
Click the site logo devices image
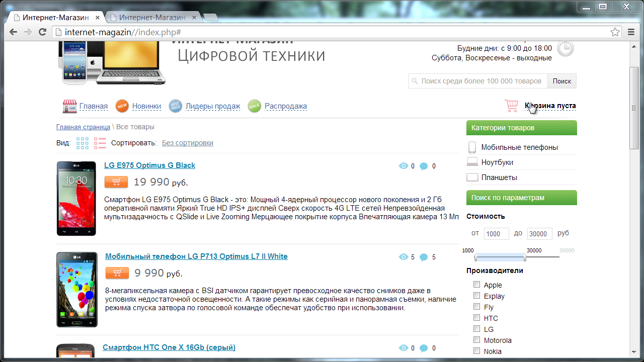111,63
